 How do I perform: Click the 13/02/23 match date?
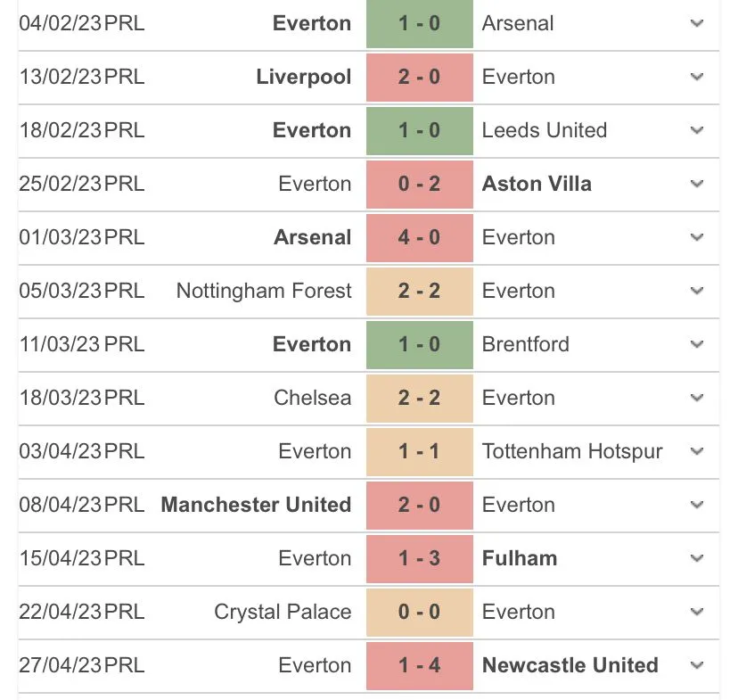(61, 77)
